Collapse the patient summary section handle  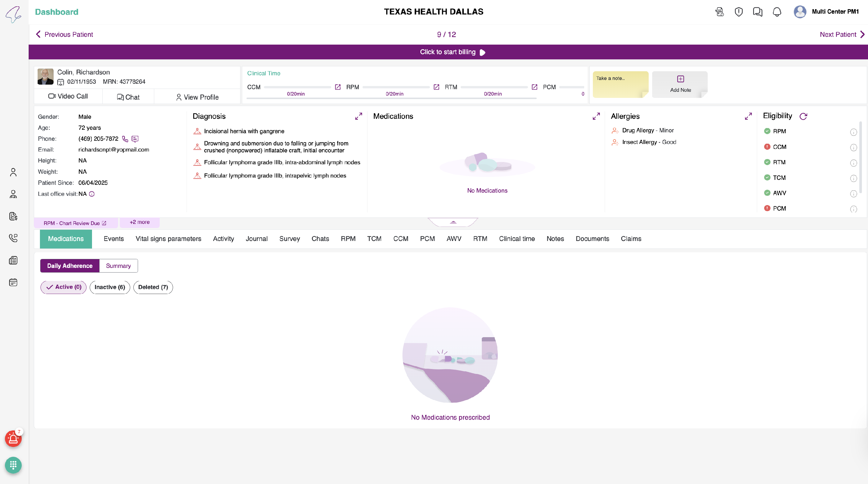click(453, 222)
